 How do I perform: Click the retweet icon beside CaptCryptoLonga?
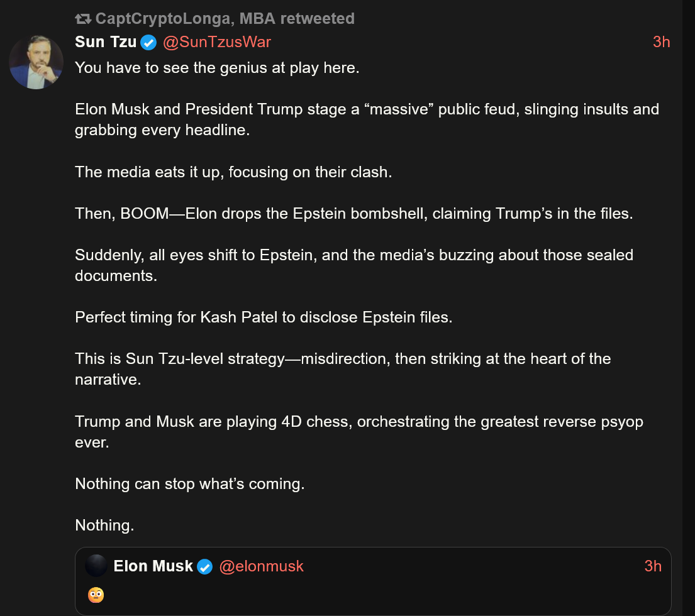point(83,19)
